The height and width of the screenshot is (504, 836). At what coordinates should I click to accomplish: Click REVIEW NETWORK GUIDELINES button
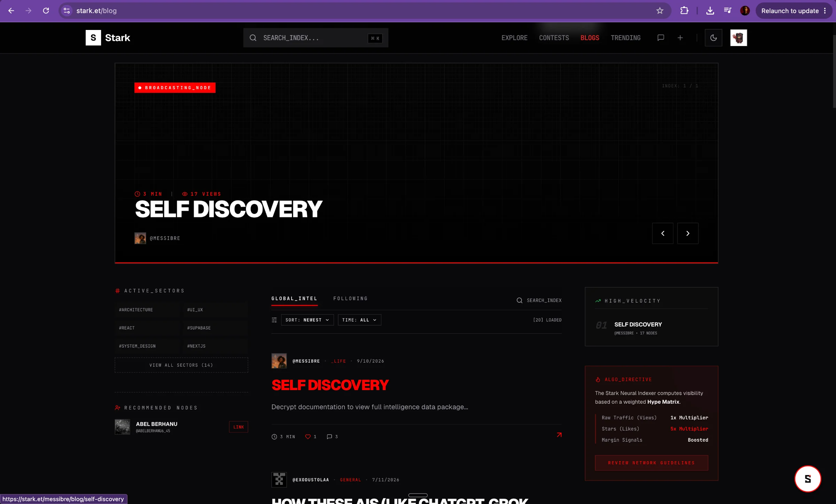651,463
